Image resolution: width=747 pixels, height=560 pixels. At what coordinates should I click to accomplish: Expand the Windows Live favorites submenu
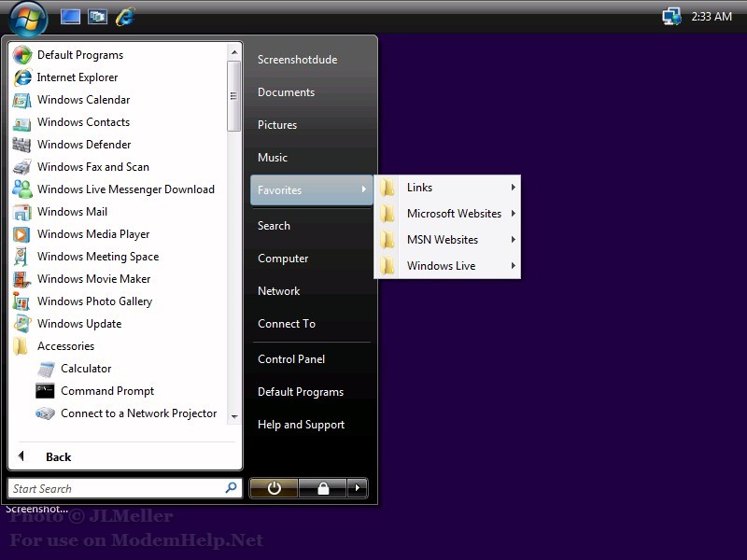441,266
